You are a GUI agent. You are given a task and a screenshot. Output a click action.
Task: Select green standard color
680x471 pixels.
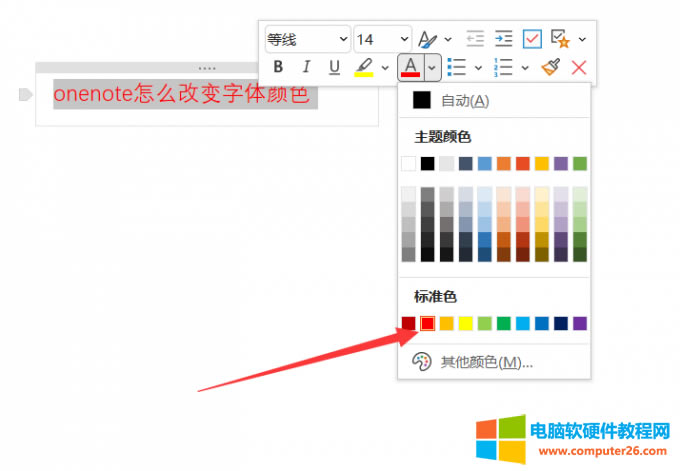504,323
